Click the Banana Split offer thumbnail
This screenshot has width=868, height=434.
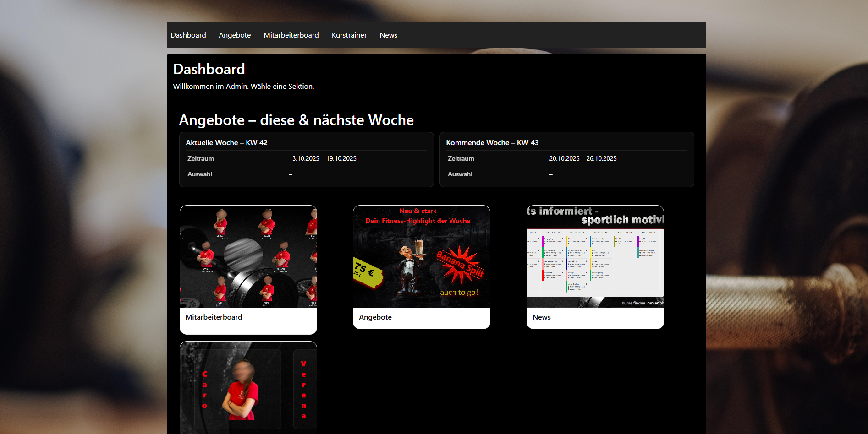coord(421,256)
